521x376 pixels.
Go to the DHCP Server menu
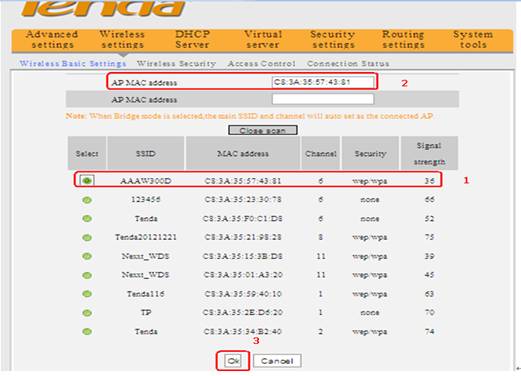click(192, 39)
